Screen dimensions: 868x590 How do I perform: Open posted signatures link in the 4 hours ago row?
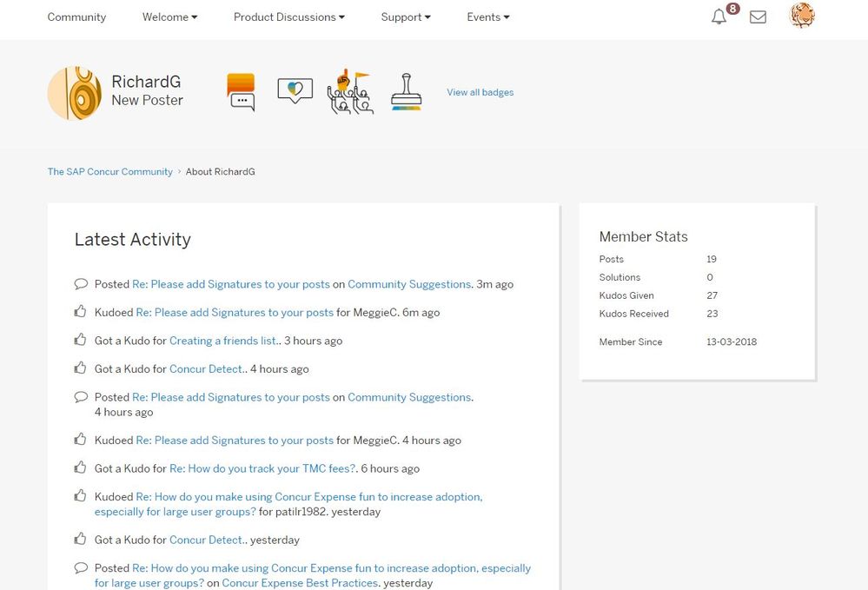coord(231,397)
